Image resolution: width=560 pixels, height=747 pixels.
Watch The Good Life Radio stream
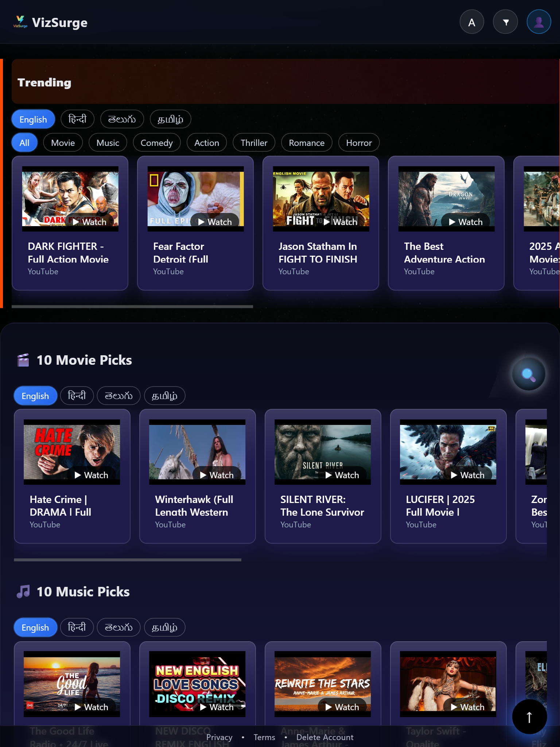[x=92, y=707]
